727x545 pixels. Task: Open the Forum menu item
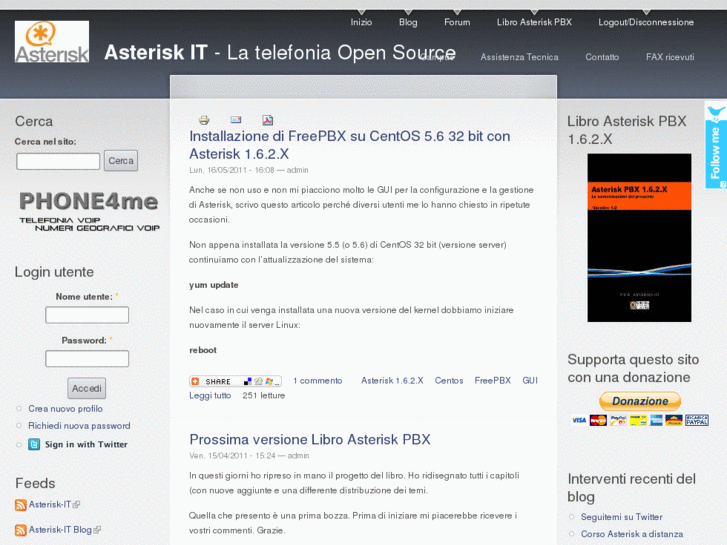click(x=457, y=22)
